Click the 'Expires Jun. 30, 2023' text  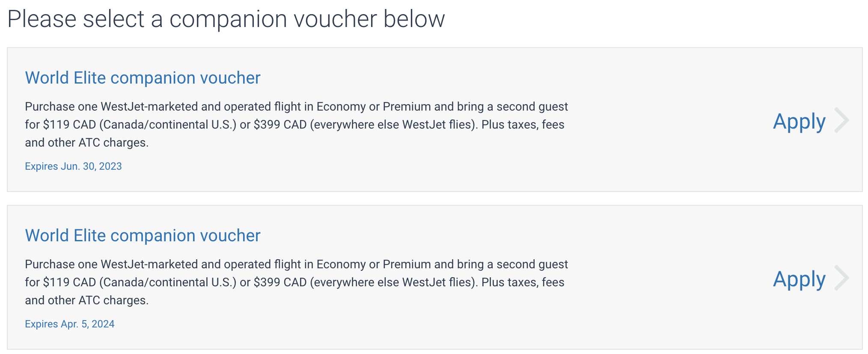[73, 166]
